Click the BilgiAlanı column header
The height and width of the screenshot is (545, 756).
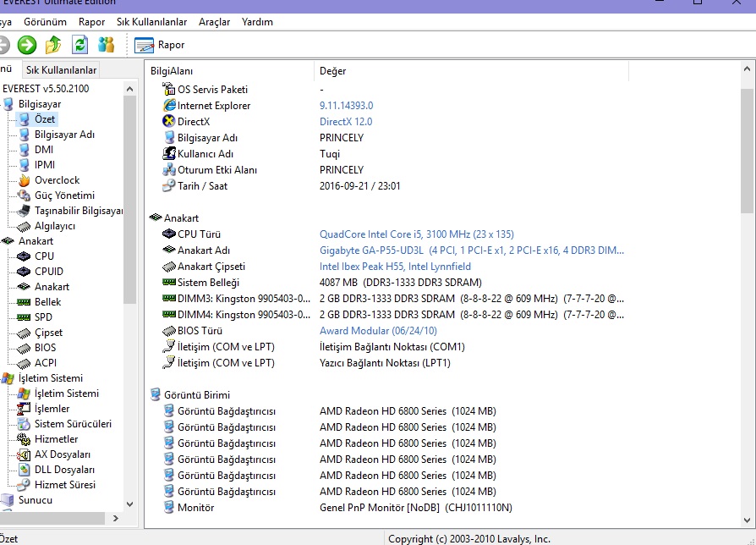[230, 71]
